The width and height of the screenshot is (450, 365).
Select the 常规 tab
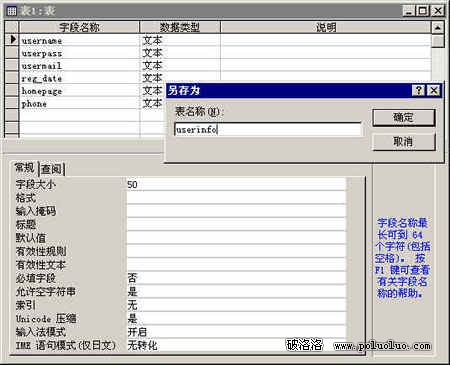25,168
